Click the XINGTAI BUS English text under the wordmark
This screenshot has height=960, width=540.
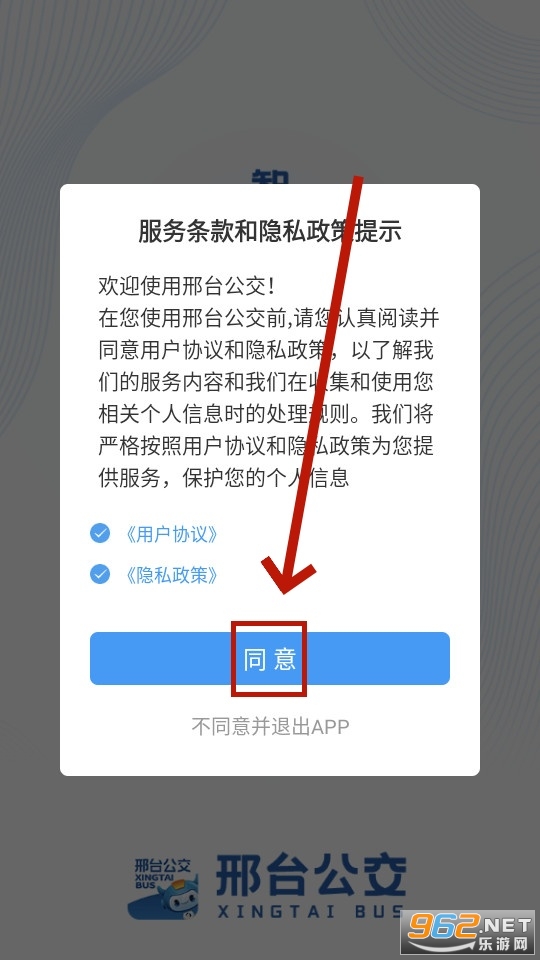[x=311, y=911]
